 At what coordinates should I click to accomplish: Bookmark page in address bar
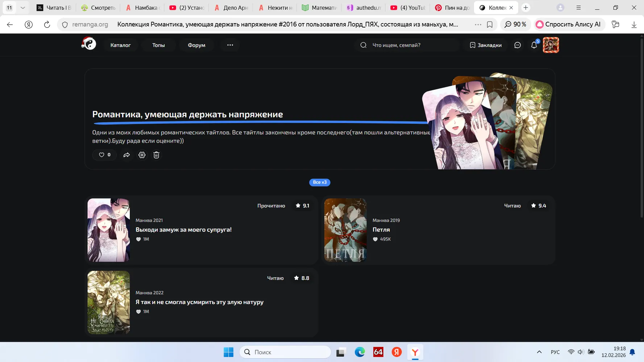[490, 24]
